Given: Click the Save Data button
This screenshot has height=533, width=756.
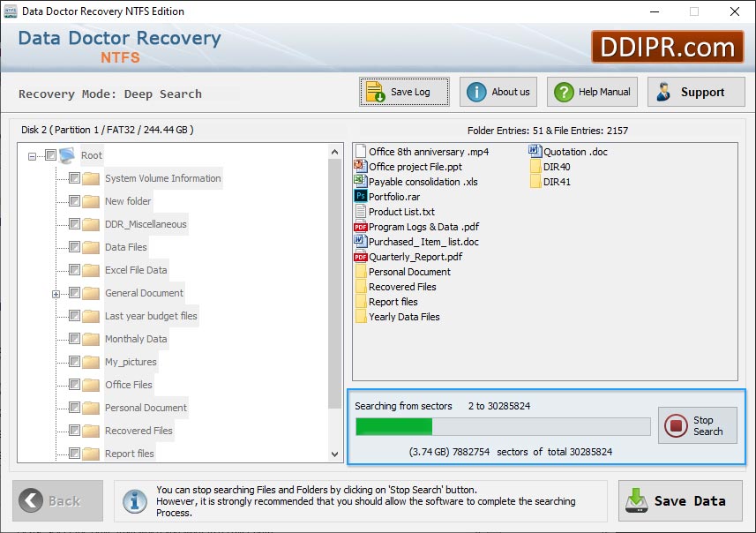Looking at the screenshot, I should (x=680, y=500).
